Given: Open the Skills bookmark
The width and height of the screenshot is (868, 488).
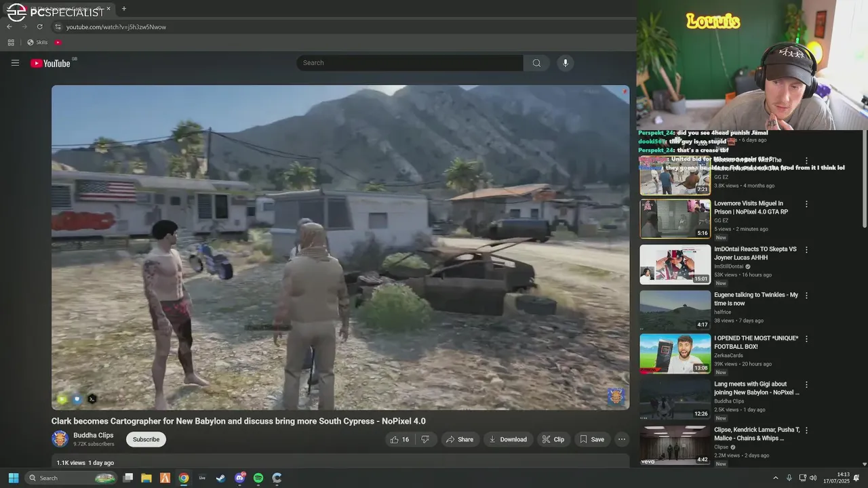Looking at the screenshot, I should point(37,42).
